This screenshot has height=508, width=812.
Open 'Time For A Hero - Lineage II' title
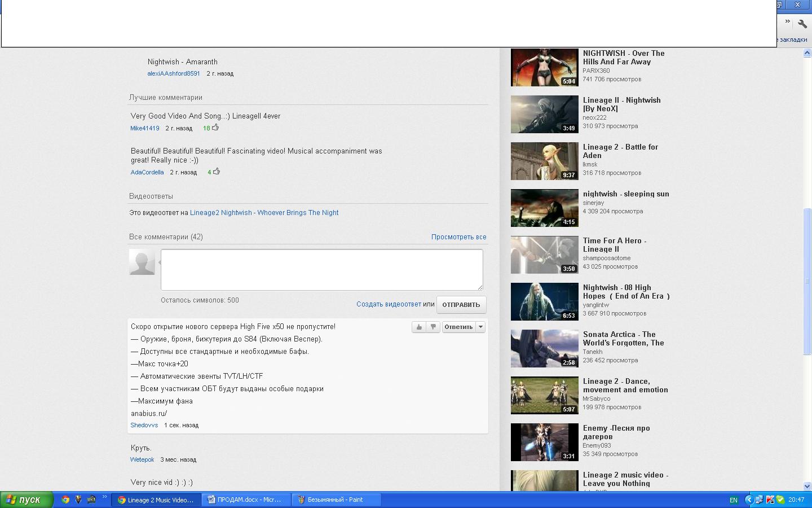click(x=615, y=245)
